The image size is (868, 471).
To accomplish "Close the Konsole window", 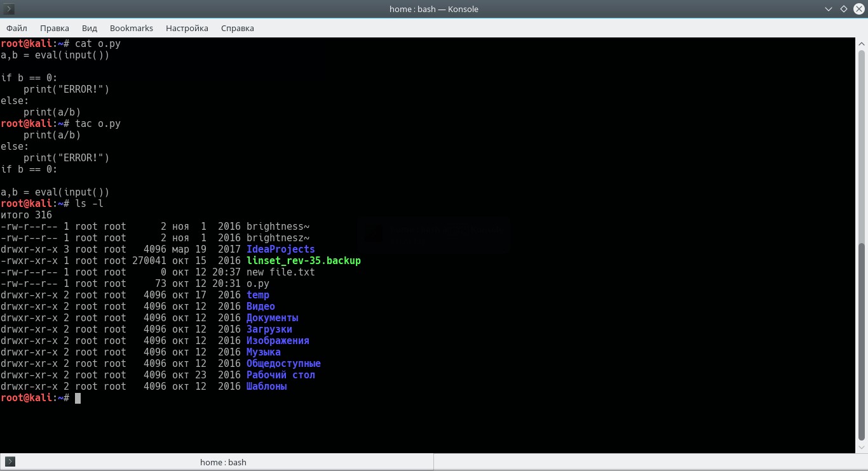I will pos(858,9).
